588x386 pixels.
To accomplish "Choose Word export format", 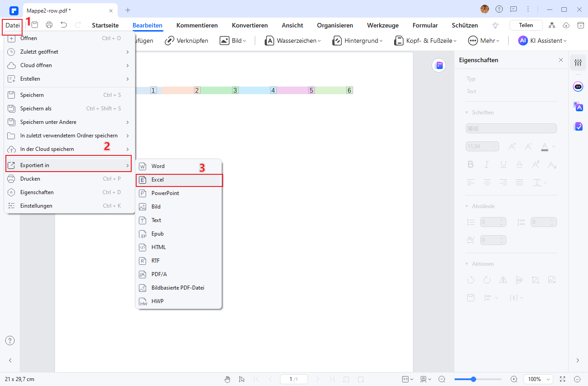I will pos(179,166).
